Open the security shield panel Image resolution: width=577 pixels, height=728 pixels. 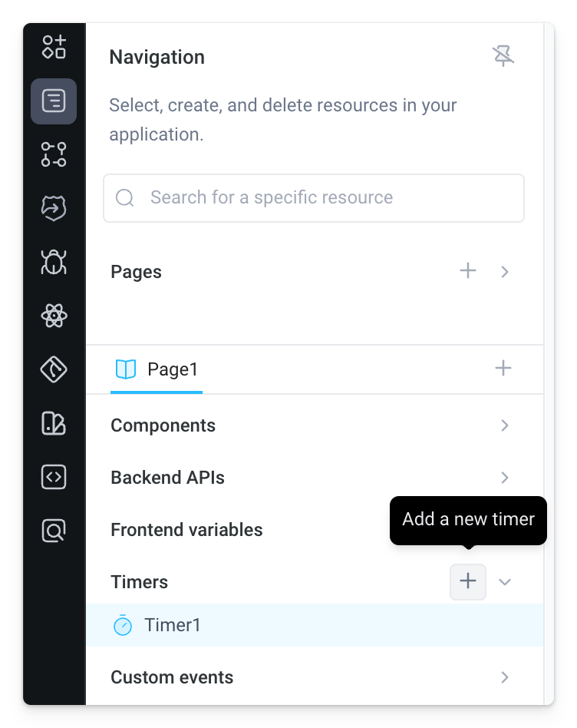click(53, 208)
